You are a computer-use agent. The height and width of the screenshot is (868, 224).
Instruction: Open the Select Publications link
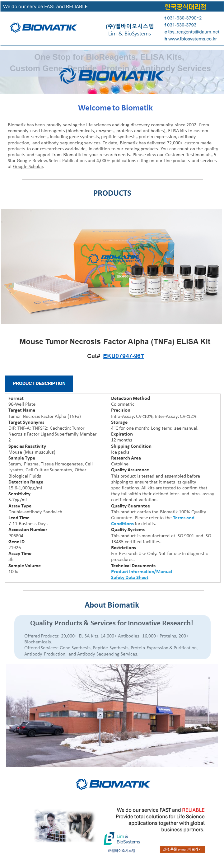68,161
